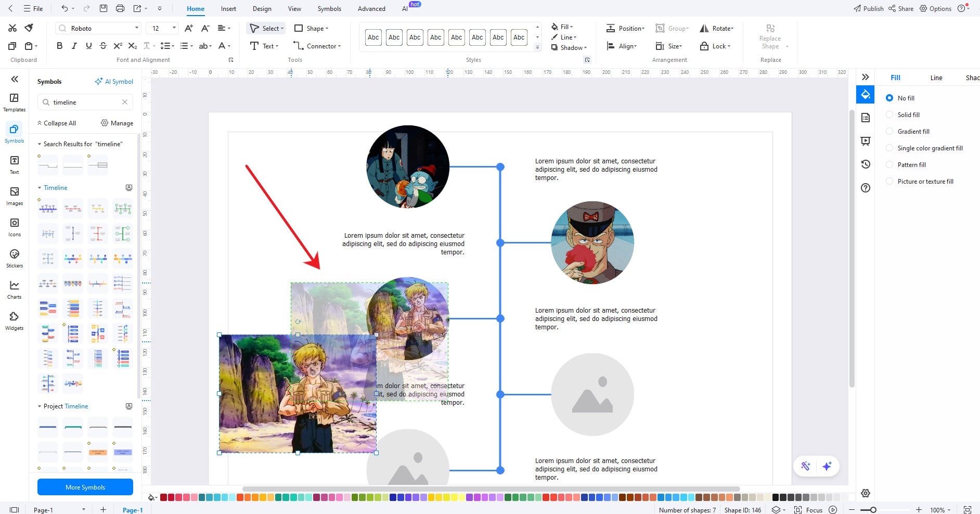Click the More Symbols button
980x514 pixels.
pos(85,487)
